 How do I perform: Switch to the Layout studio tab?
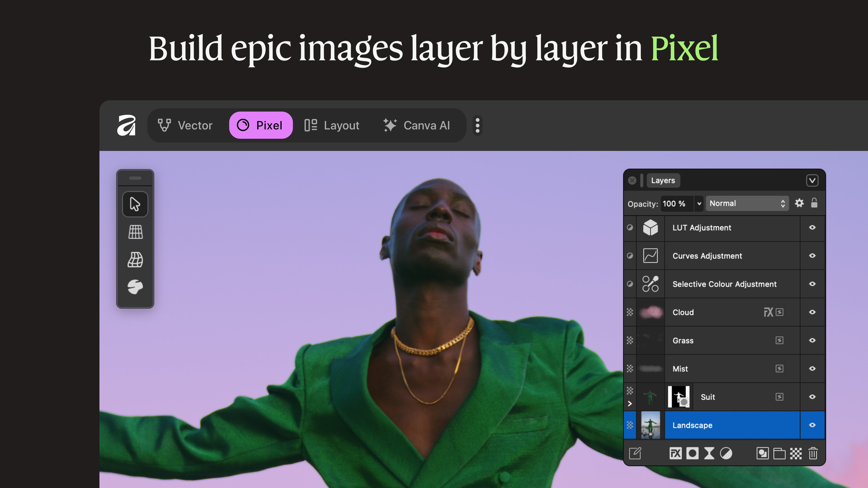(x=332, y=125)
